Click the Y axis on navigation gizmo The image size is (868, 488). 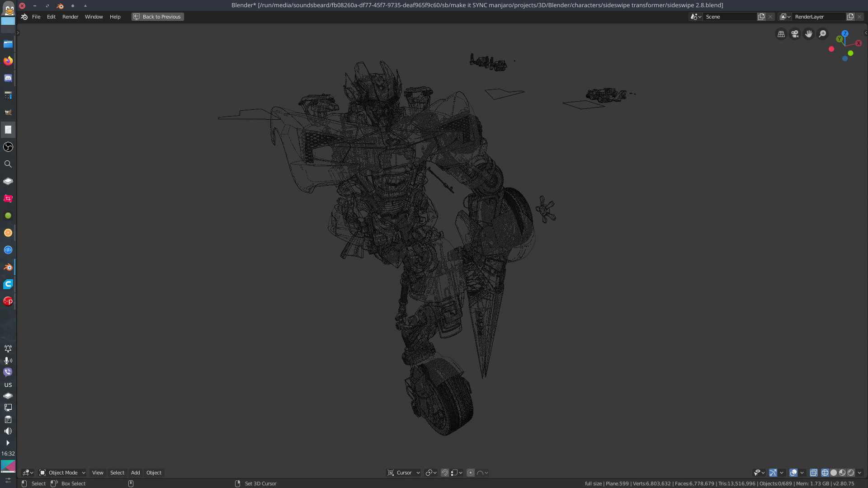click(x=840, y=39)
